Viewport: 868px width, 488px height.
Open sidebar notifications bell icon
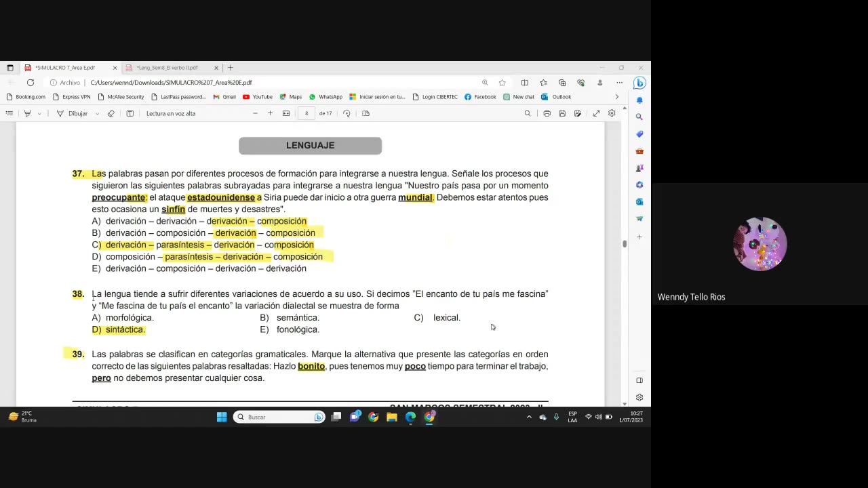[x=639, y=100]
